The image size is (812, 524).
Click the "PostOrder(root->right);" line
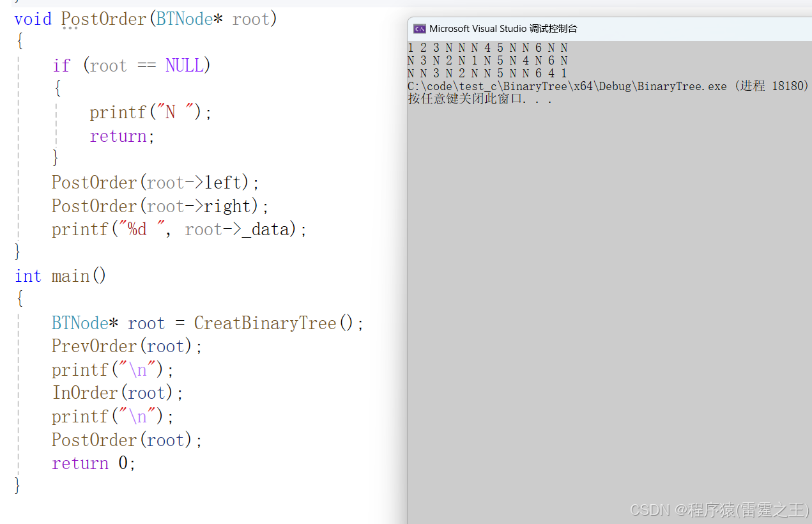(x=160, y=206)
